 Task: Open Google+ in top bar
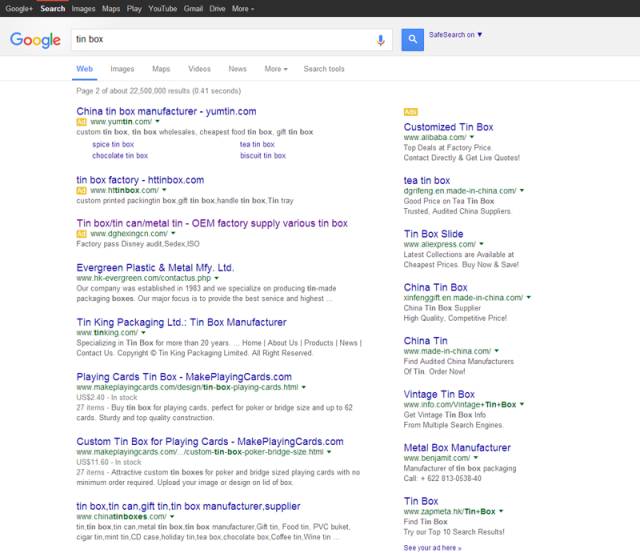[19, 9]
